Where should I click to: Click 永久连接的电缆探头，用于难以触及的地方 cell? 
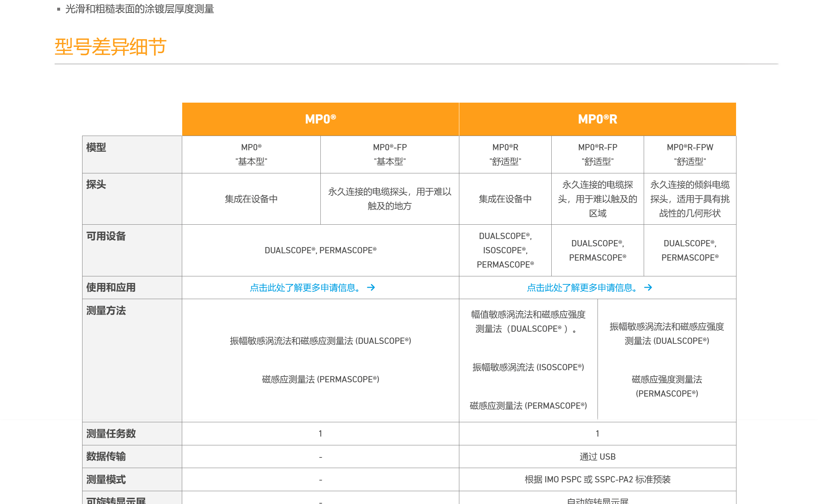tap(390, 199)
